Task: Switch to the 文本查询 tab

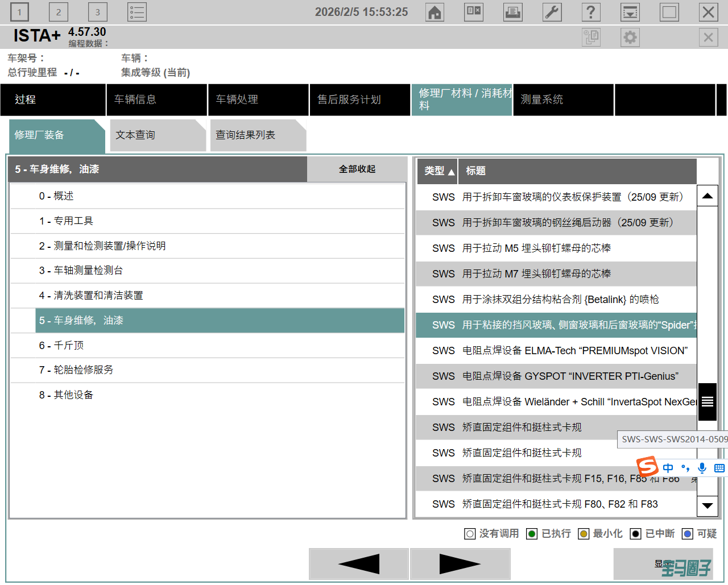Action: (x=135, y=135)
